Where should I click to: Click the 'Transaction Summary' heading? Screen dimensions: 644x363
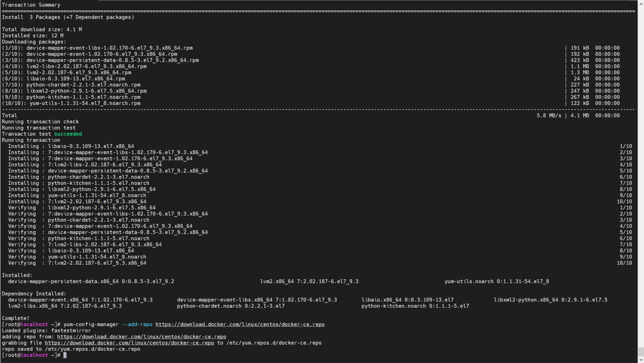coord(31,5)
